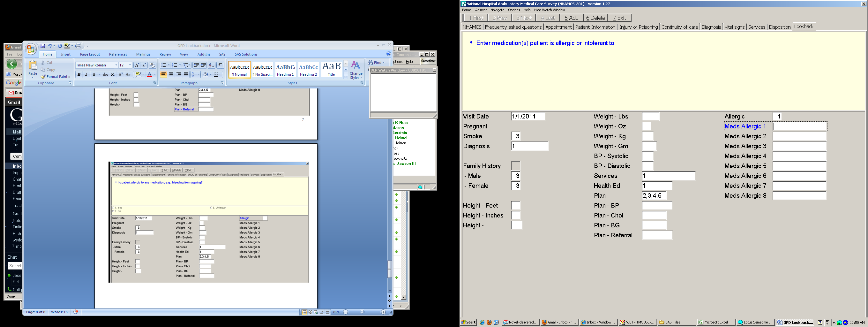Apply italic formatting in Word
Viewport: 868px width, 327px height.
pos(86,74)
